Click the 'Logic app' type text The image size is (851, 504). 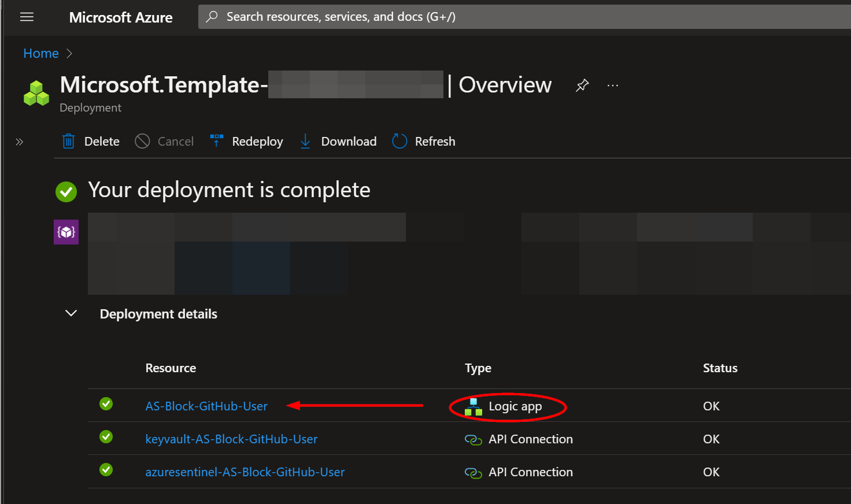(x=515, y=406)
